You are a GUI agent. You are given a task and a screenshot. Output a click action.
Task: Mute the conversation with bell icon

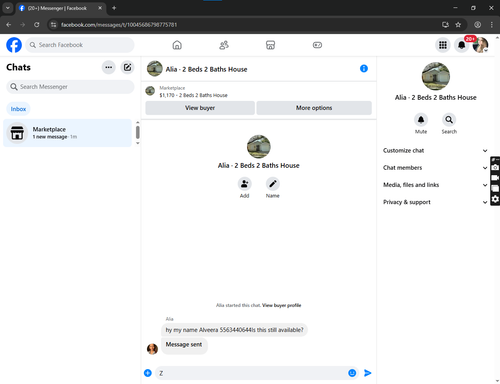click(x=421, y=120)
